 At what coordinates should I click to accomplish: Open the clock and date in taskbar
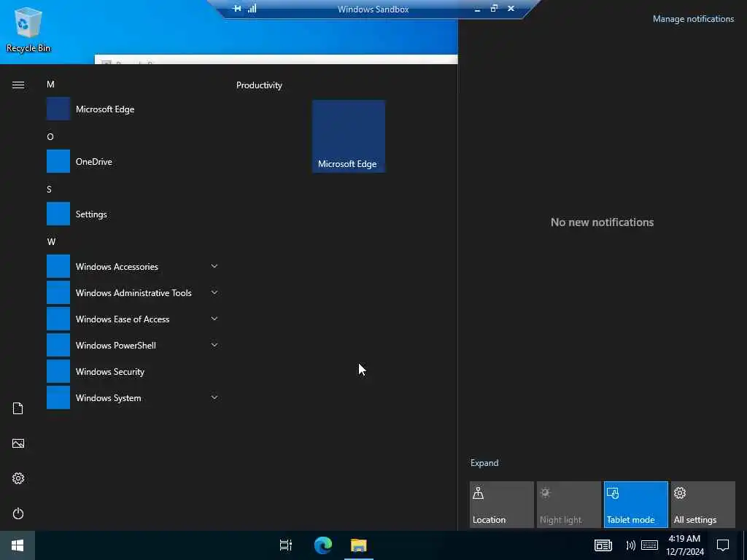tap(684, 545)
